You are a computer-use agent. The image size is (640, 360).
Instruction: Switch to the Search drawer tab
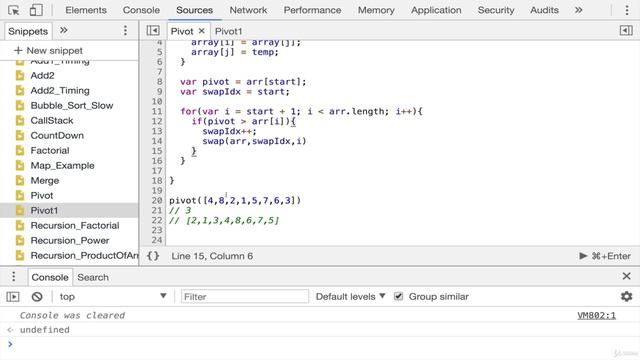pos(93,278)
